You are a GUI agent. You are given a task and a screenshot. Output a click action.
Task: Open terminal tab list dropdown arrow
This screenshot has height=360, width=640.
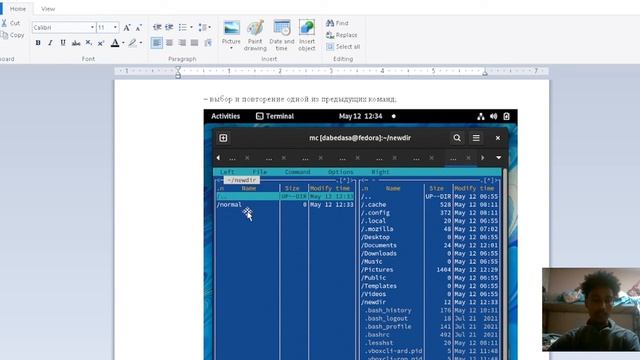click(x=498, y=158)
